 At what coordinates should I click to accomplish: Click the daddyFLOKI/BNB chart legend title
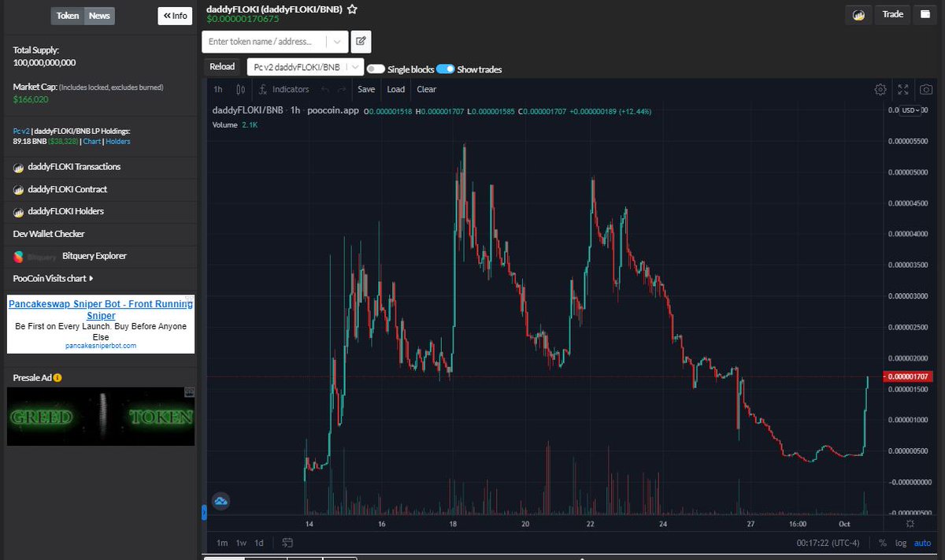tap(248, 111)
